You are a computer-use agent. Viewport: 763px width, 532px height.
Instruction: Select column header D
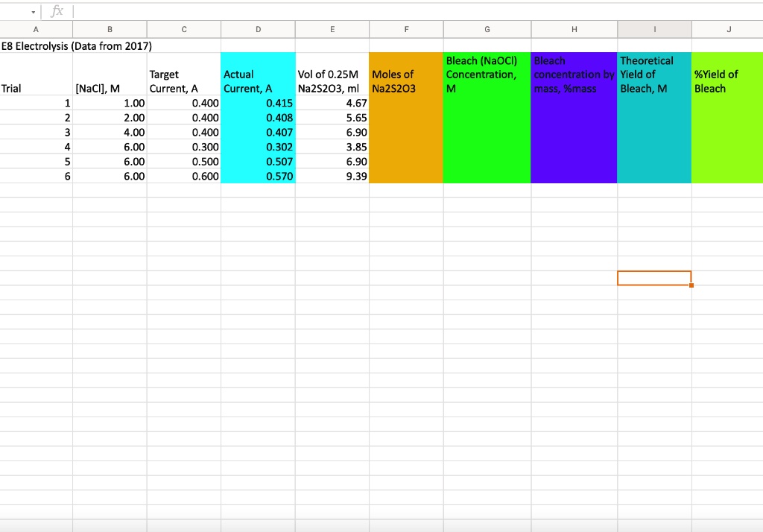point(258,28)
